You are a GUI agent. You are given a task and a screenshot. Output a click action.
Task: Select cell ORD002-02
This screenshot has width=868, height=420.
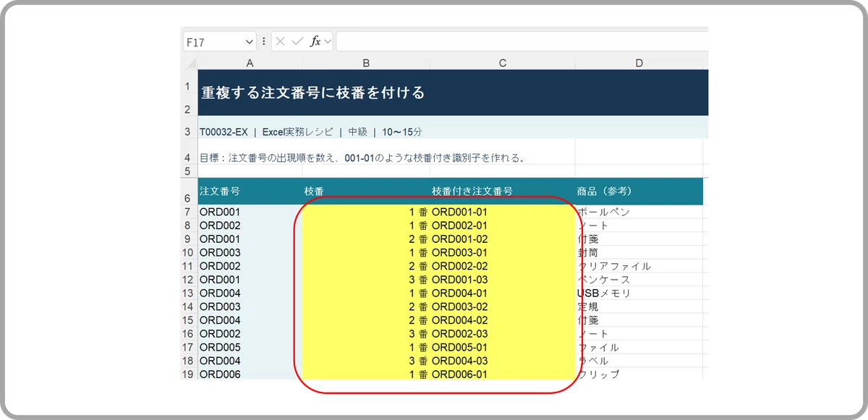(503, 266)
